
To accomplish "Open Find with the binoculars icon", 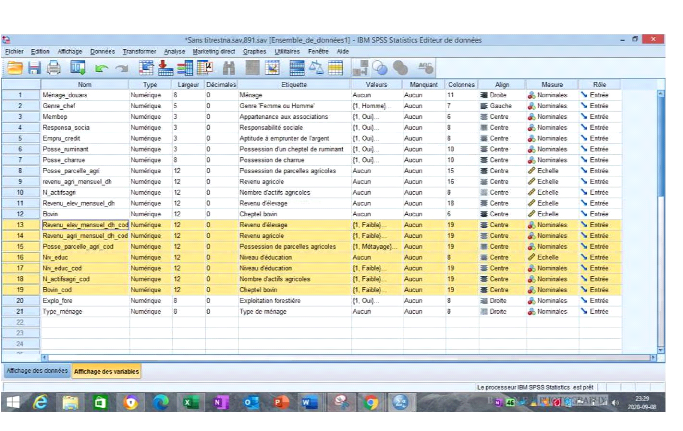I will (228, 68).
